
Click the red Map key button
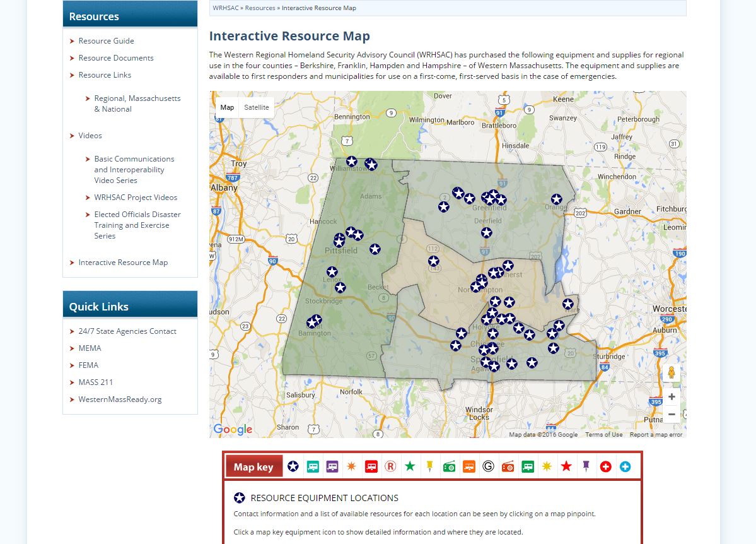point(254,466)
